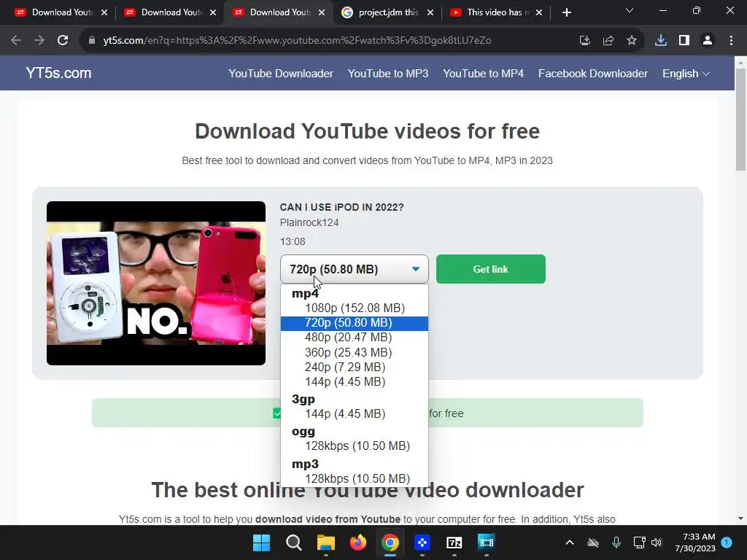Click the browser forward arrow
The height and width of the screenshot is (560, 747).
[39, 41]
